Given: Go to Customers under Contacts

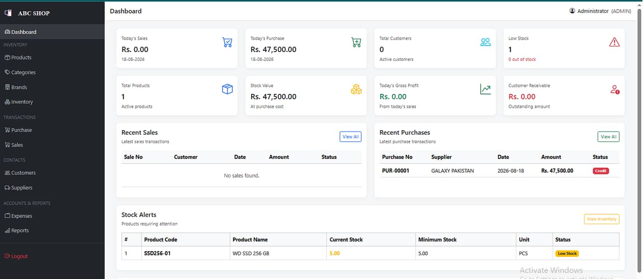Looking at the screenshot, I should 52,173.
